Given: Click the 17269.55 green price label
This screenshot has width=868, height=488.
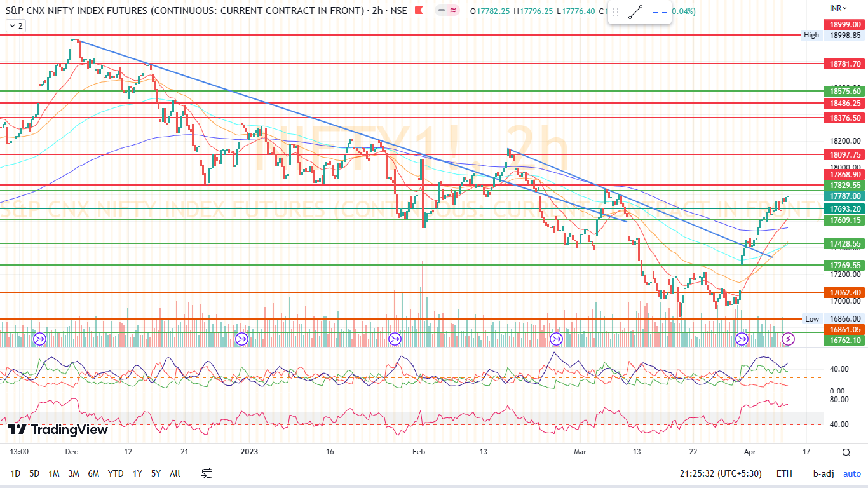Looking at the screenshot, I should (845, 265).
